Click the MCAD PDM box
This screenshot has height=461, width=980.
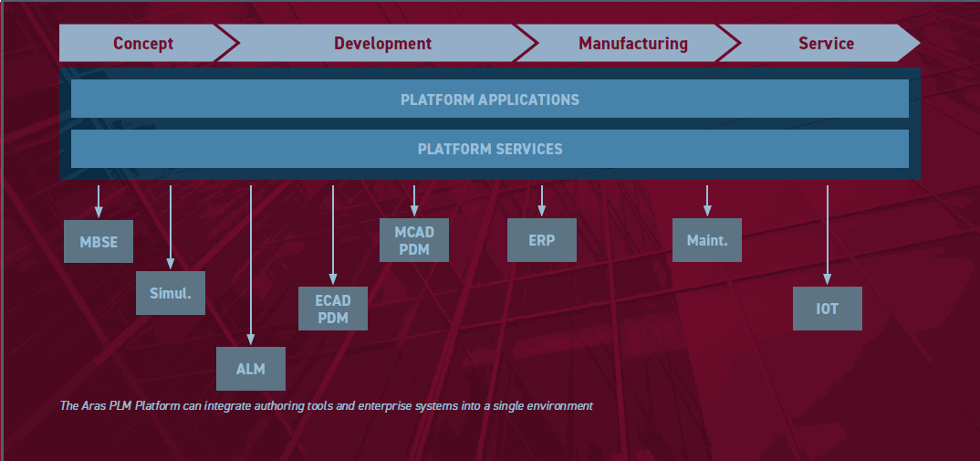(414, 241)
